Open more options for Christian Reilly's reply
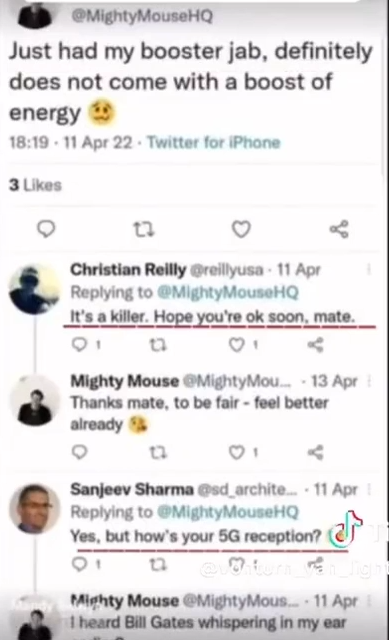This screenshot has height=640, width=389. coord(369,269)
